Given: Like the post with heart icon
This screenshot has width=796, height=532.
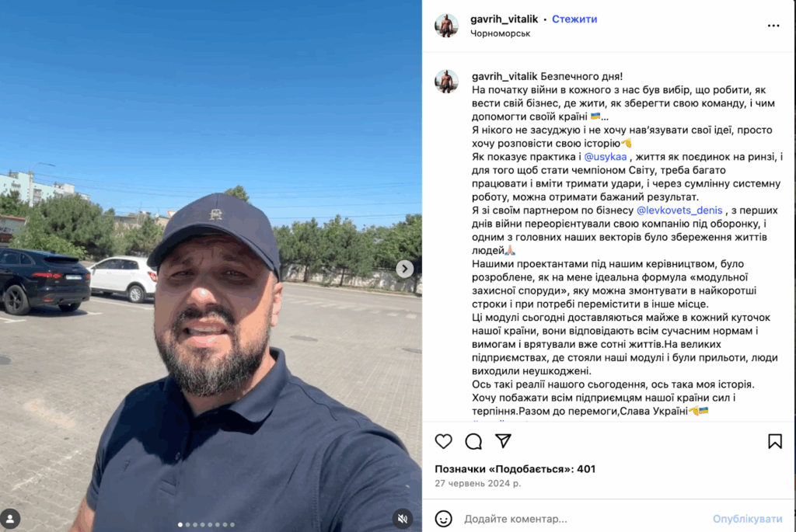Looking at the screenshot, I should [443, 441].
